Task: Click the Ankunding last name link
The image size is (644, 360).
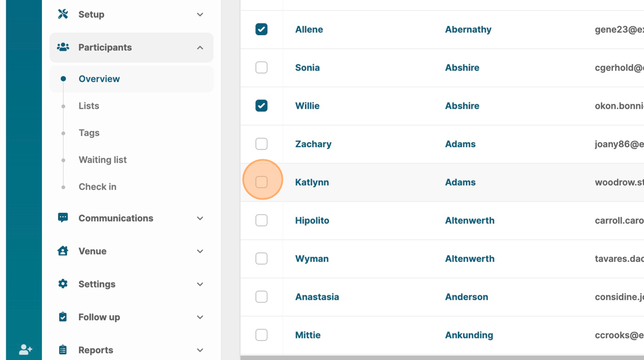Action: [469, 335]
